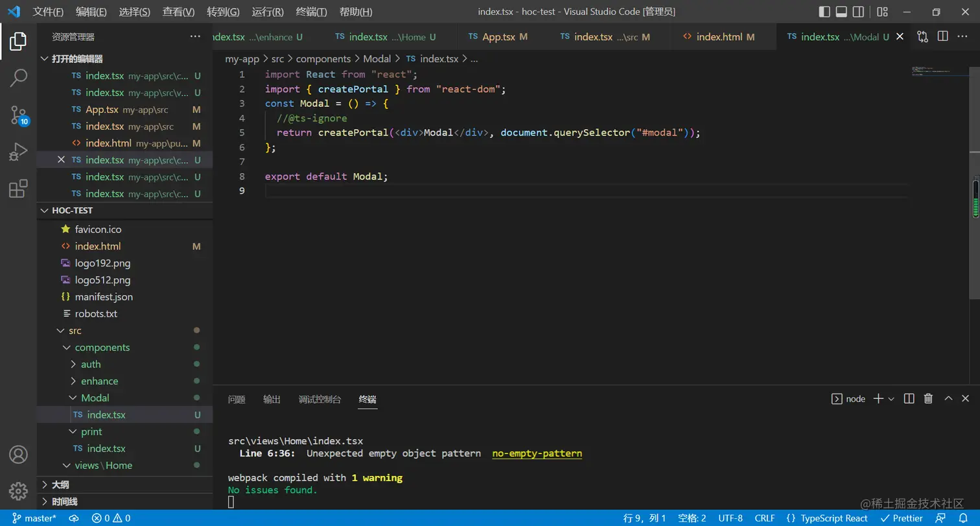Viewport: 980px width, 526px height.
Task: Split the editor to the right
Action: click(943, 37)
